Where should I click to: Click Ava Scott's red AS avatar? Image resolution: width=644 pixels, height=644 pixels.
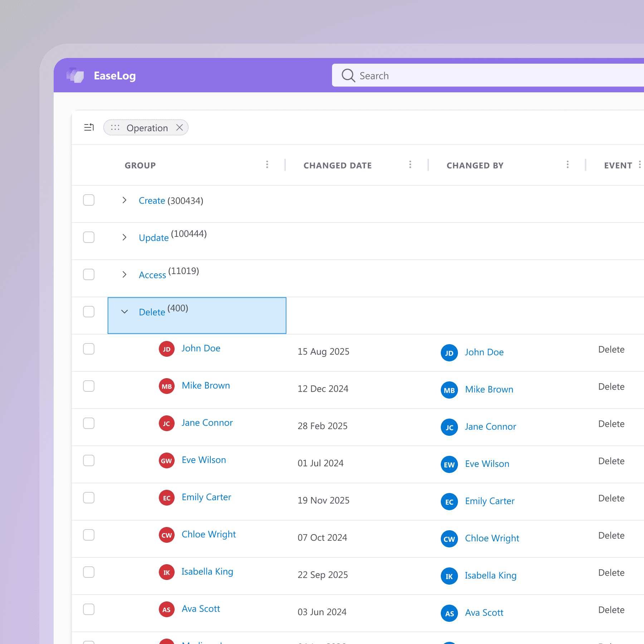coord(167,609)
